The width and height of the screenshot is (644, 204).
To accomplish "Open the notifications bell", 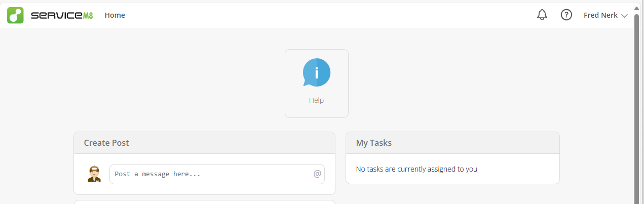I will (542, 15).
